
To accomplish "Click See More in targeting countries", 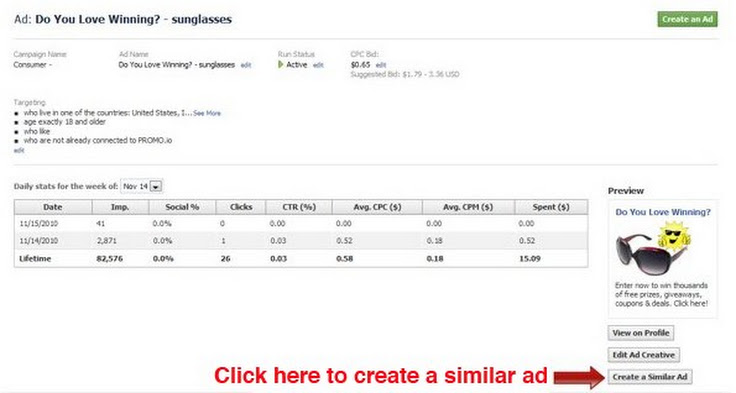I will (x=207, y=113).
